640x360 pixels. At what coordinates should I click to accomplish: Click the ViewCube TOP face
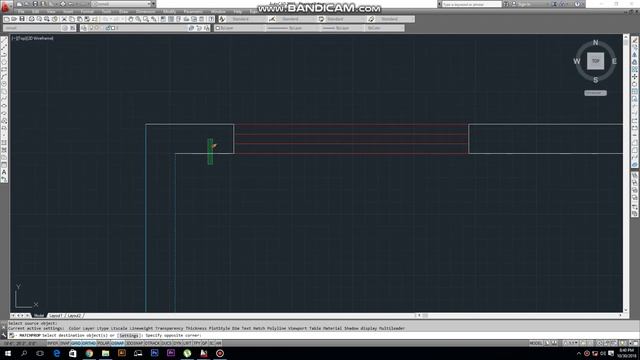[596, 61]
